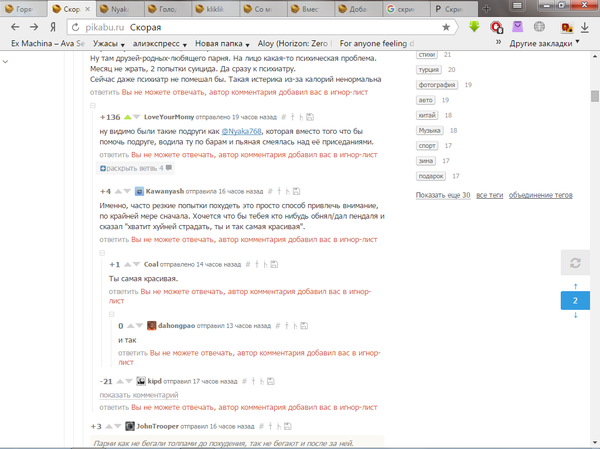
Task: Collapse the Coal comment thread box
Action: [x=102, y=251]
